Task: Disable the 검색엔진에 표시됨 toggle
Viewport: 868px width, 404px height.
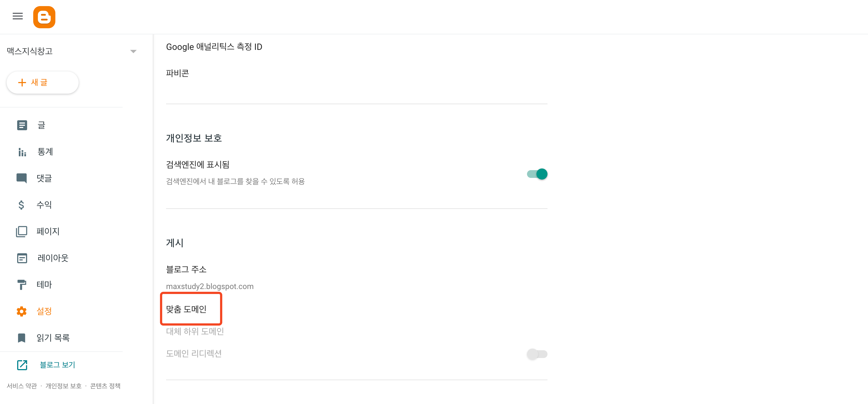Action: 536,174
